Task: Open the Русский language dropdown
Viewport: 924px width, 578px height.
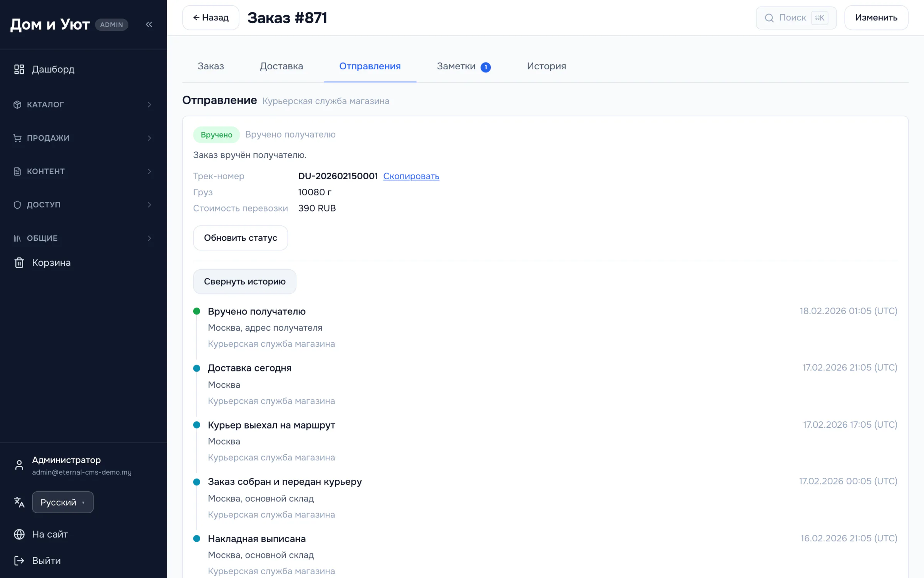Action: click(x=63, y=502)
